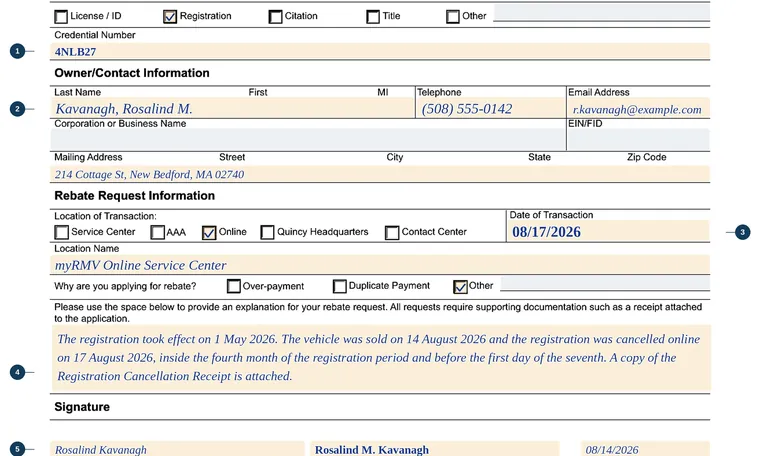Click the Mailing Address field with 214 Cottage St

(x=380, y=174)
